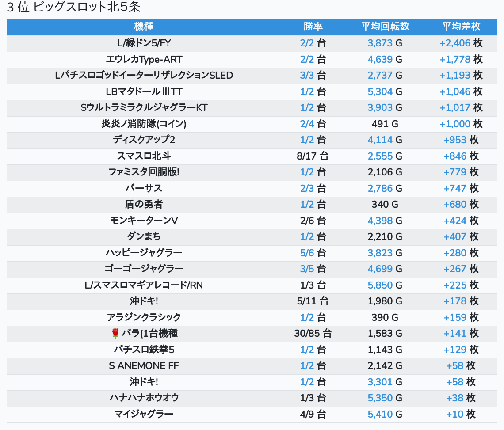Screen dimensions: 504x430
Task: Click average spins 491 G
Action: click(385, 124)
